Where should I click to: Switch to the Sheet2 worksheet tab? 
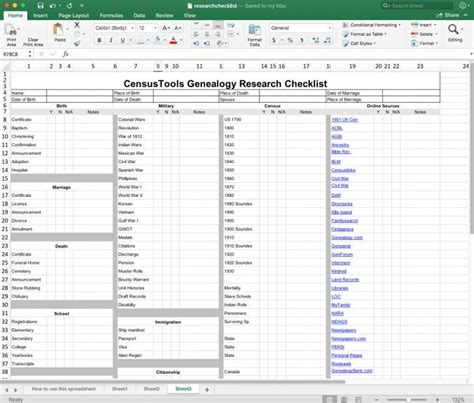152,389
